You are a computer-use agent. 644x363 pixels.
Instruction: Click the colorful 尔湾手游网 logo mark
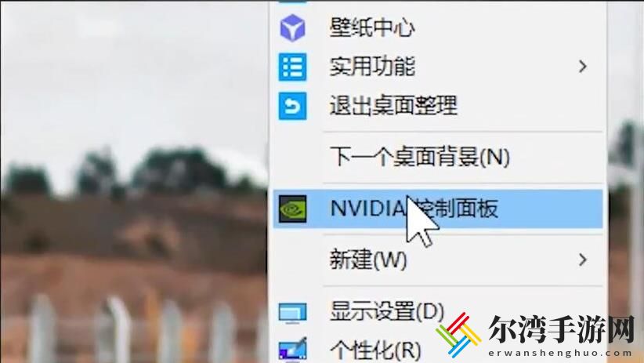pyautogui.click(x=458, y=335)
